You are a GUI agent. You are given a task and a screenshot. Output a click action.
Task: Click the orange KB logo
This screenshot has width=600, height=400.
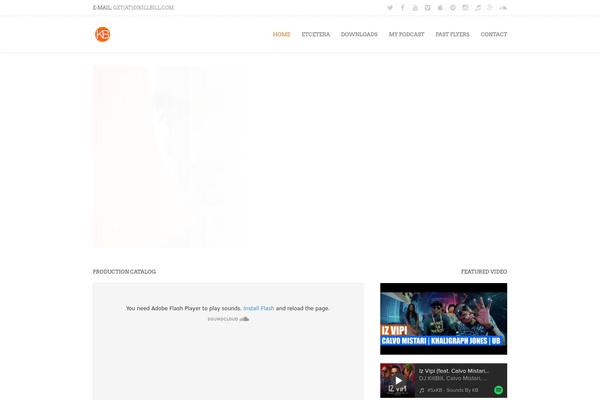103,34
